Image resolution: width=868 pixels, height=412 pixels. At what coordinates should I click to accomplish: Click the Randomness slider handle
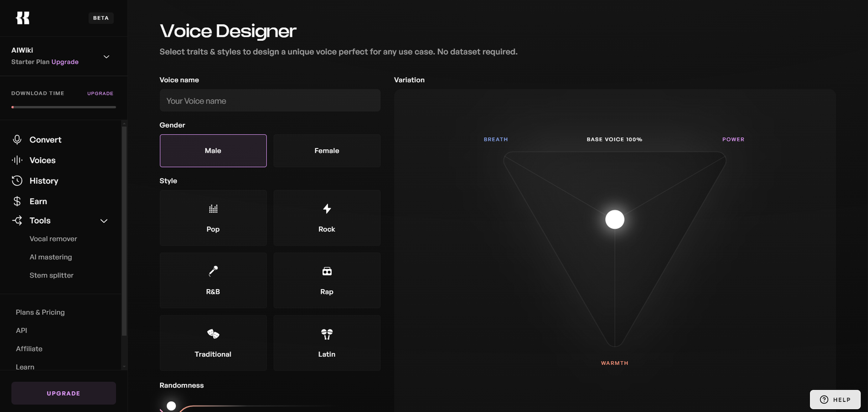pos(171,406)
